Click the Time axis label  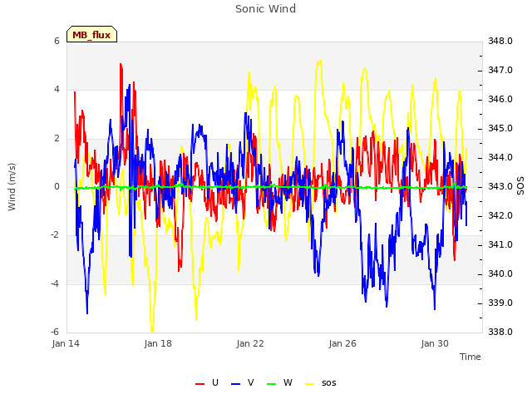[470, 357]
